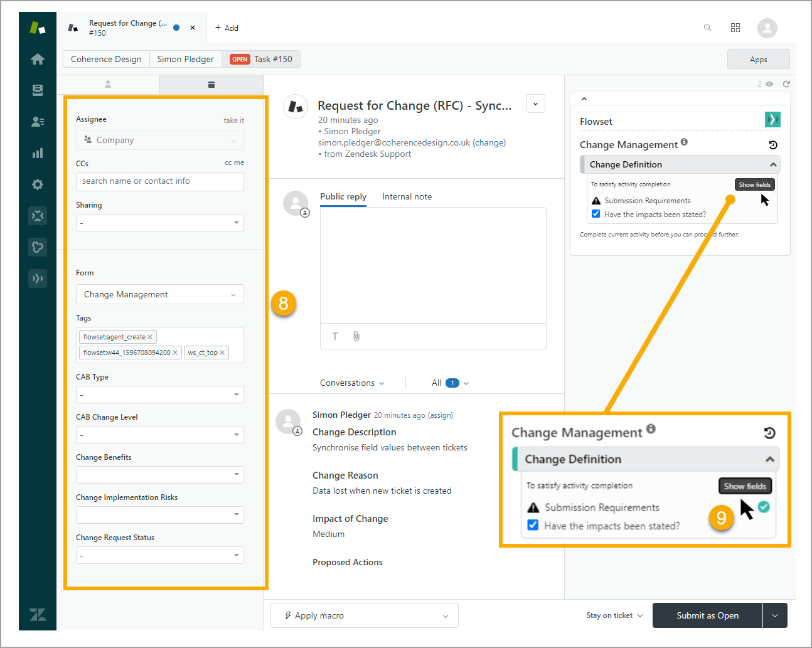This screenshot has width=812, height=648.
Task: Remove the flowset:agent_create tag
Action: pos(150,337)
